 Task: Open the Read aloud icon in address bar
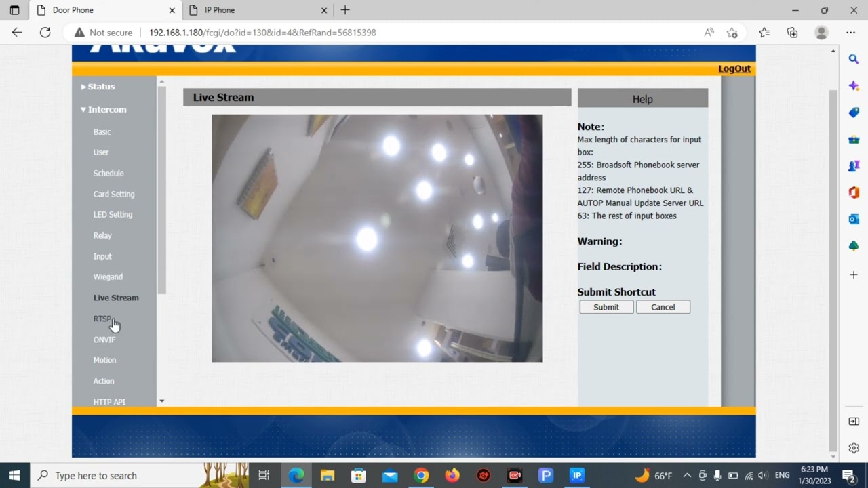click(x=709, y=32)
